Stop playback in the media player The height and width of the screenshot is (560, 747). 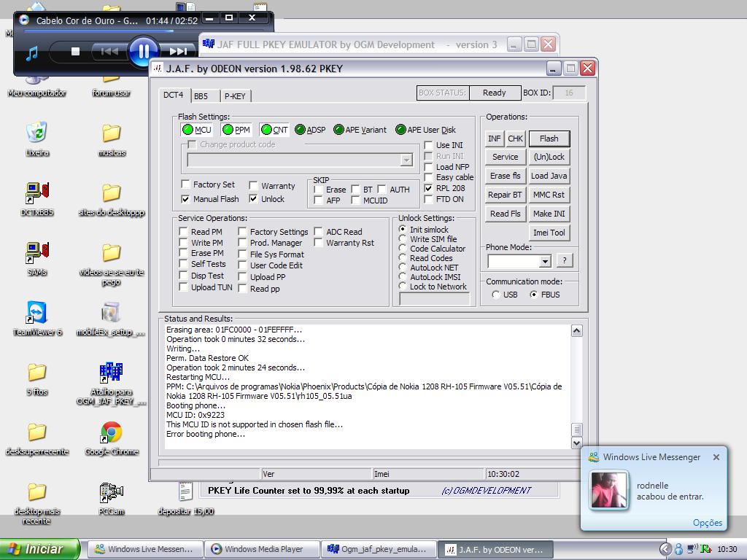[75, 51]
